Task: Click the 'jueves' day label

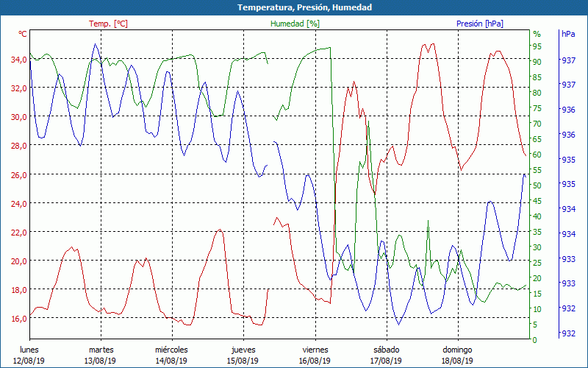Action: pos(243,350)
